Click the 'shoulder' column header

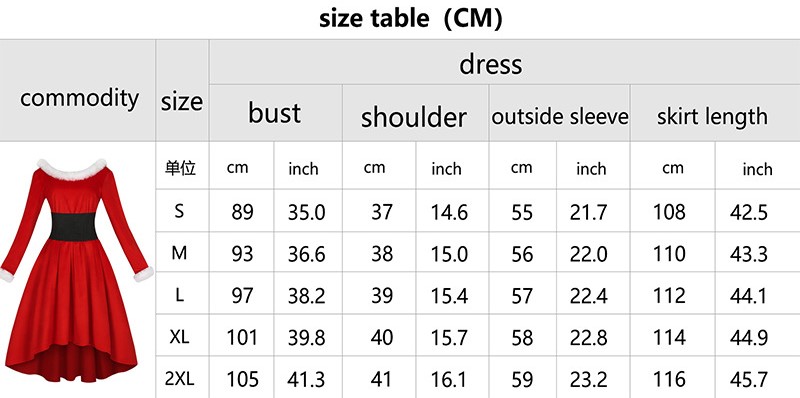[x=415, y=113]
